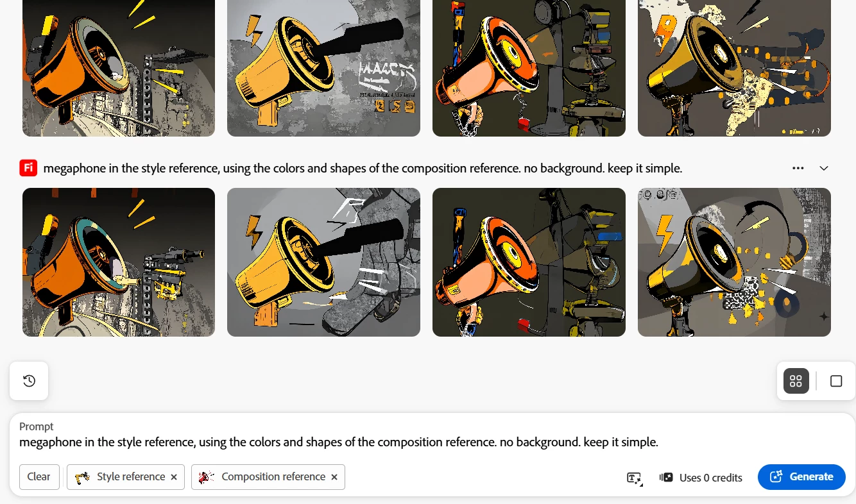Open the three-dot more options menu

pyautogui.click(x=798, y=168)
